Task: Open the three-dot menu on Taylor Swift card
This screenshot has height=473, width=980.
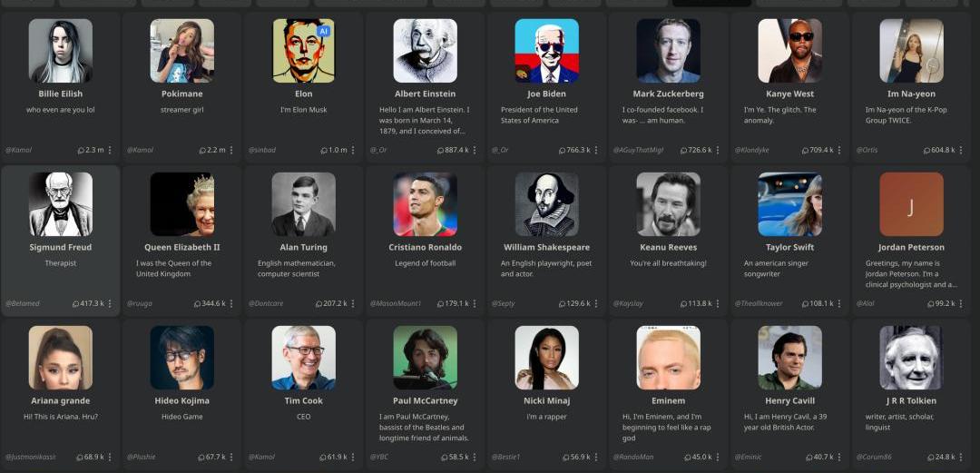Action: [839, 303]
